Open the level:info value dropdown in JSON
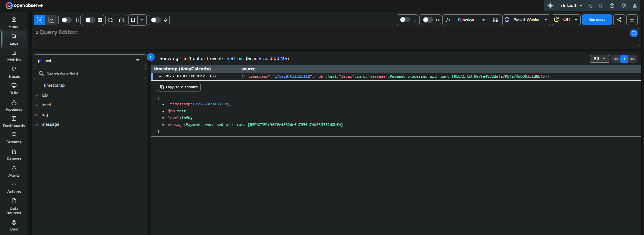The width and height of the screenshot is (644, 235). tap(163, 118)
